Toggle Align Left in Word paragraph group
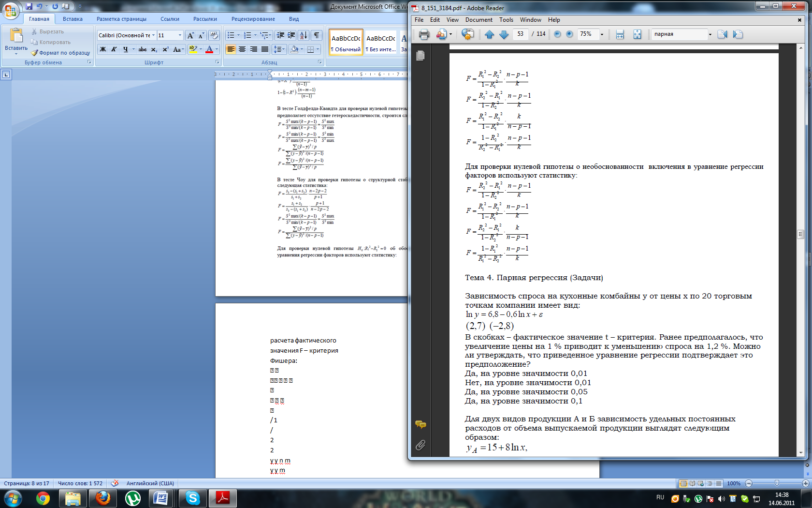The image size is (812, 508). (x=231, y=49)
